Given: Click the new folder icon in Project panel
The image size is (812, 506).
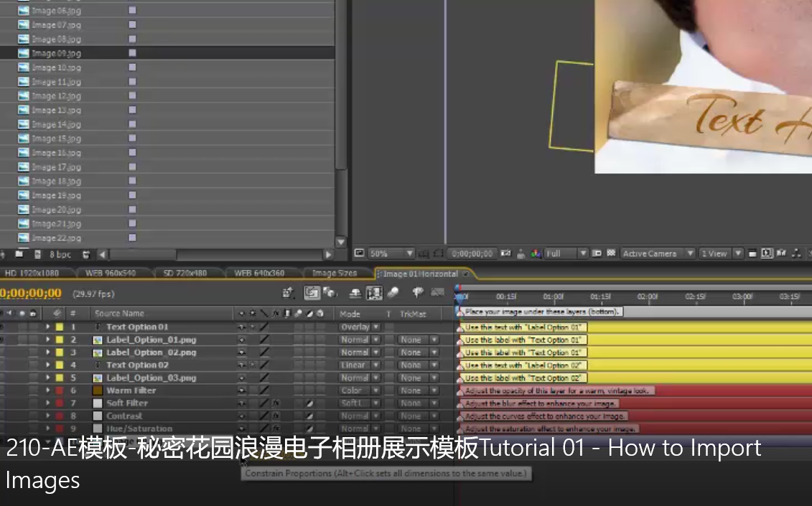Looking at the screenshot, I should point(19,254).
